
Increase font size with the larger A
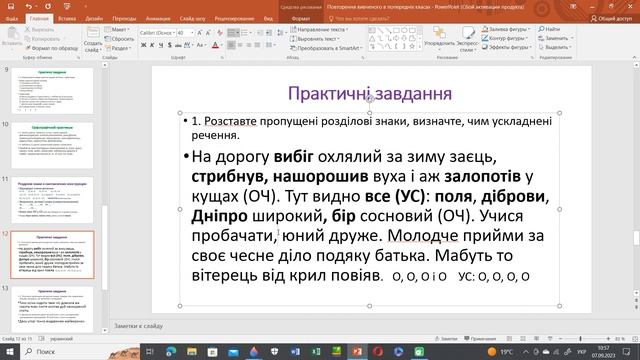200,33
